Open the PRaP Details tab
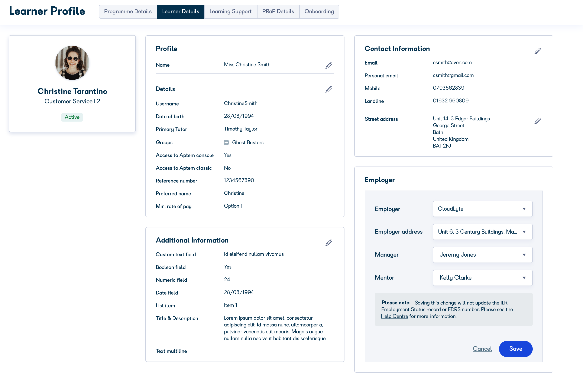The height and width of the screenshot is (392, 583). (x=278, y=11)
